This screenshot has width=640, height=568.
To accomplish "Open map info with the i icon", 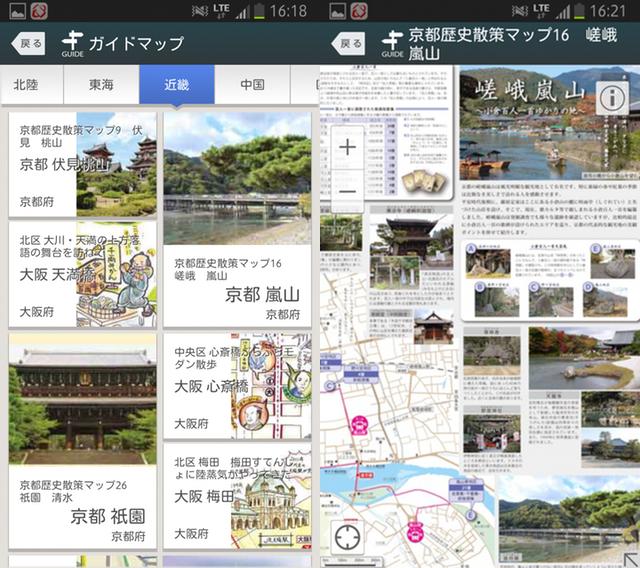I will pos(612,98).
